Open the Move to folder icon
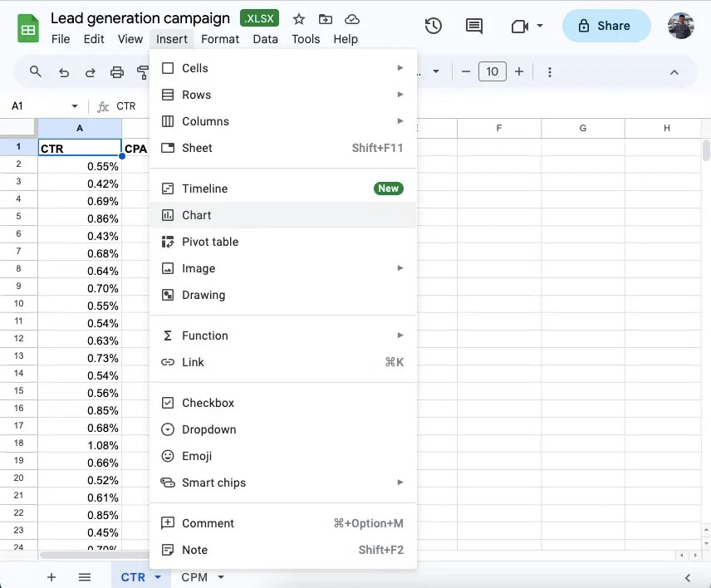Image resolution: width=711 pixels, height=588 pixels. click(325, 19)
